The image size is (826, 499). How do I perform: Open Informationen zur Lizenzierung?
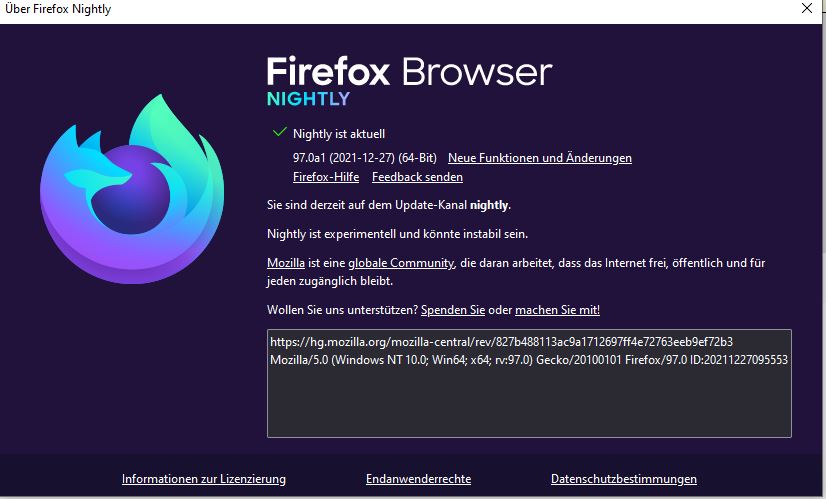click(x=204, y=479)
